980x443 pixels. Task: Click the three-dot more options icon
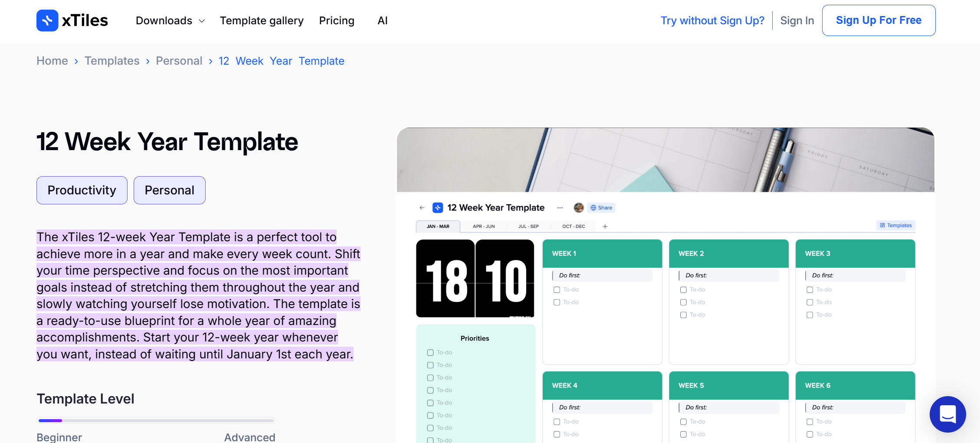[560, 208]
